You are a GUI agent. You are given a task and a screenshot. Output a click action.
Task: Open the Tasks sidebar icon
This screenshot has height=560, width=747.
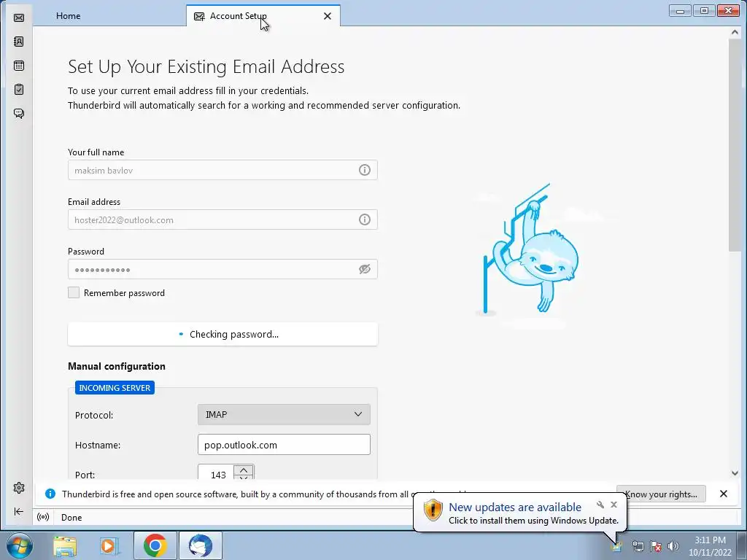(x=19, y=90)
